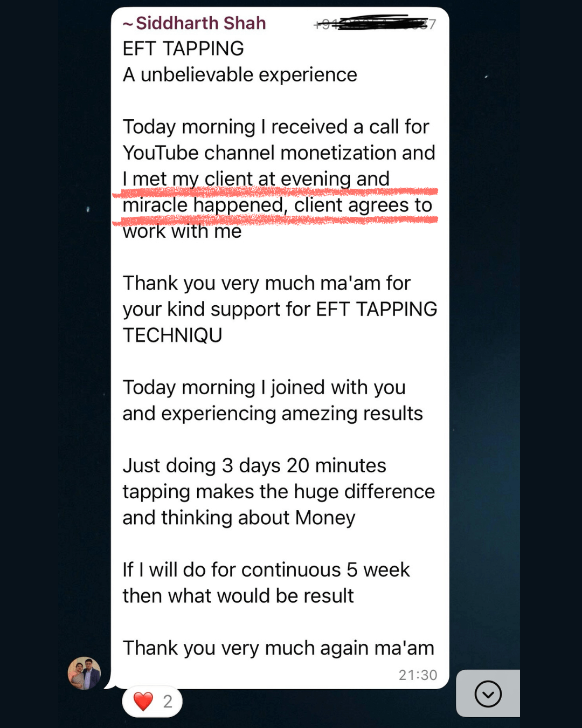Select the "EFT TAPPING" heading line

tap(183, 49)
